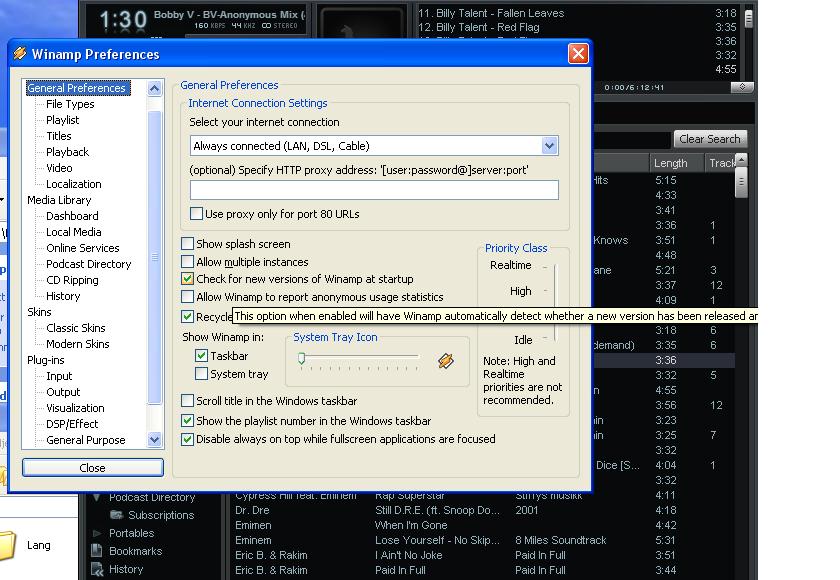Screen dimensions: 840x580
Task: Click the Winamp icon beside the tray slider
Action: (x=446, y=361)
